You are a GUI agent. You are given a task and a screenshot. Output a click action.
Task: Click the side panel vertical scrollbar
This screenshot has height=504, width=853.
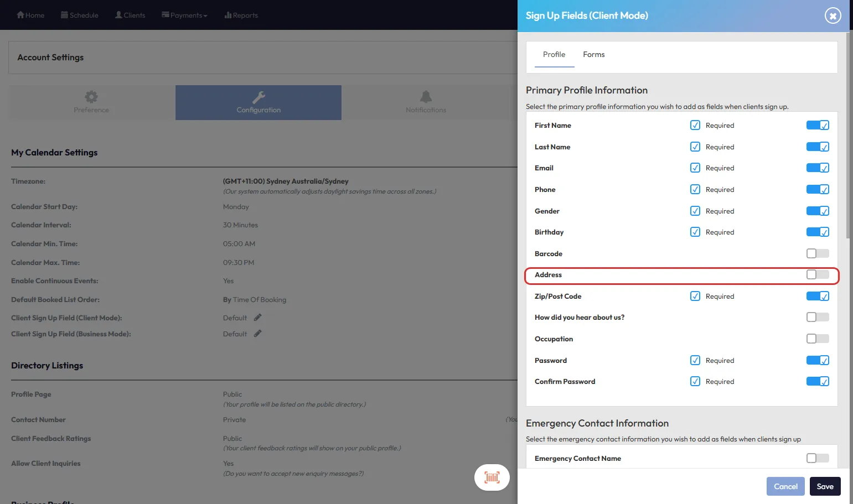click(849, 138)
